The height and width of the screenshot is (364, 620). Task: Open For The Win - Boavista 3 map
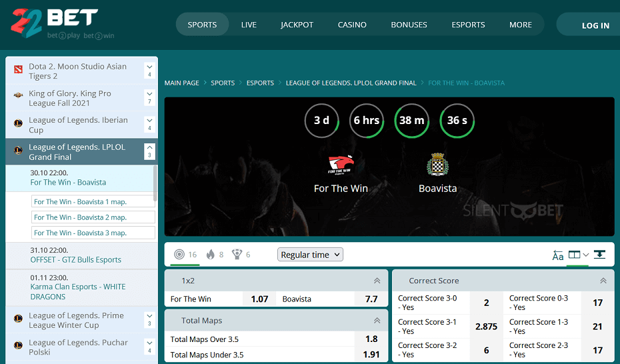pos(93,233)
